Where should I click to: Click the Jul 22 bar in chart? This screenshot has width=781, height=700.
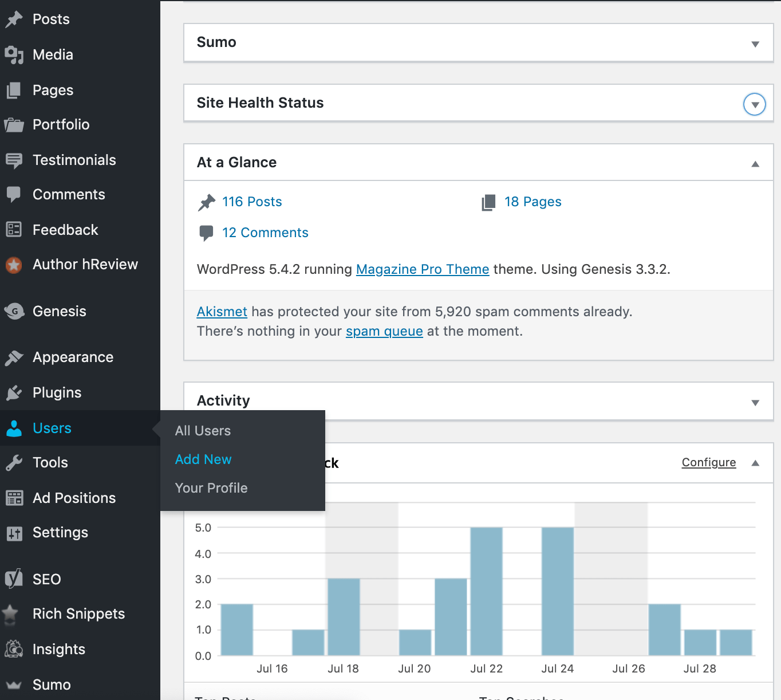486,591
